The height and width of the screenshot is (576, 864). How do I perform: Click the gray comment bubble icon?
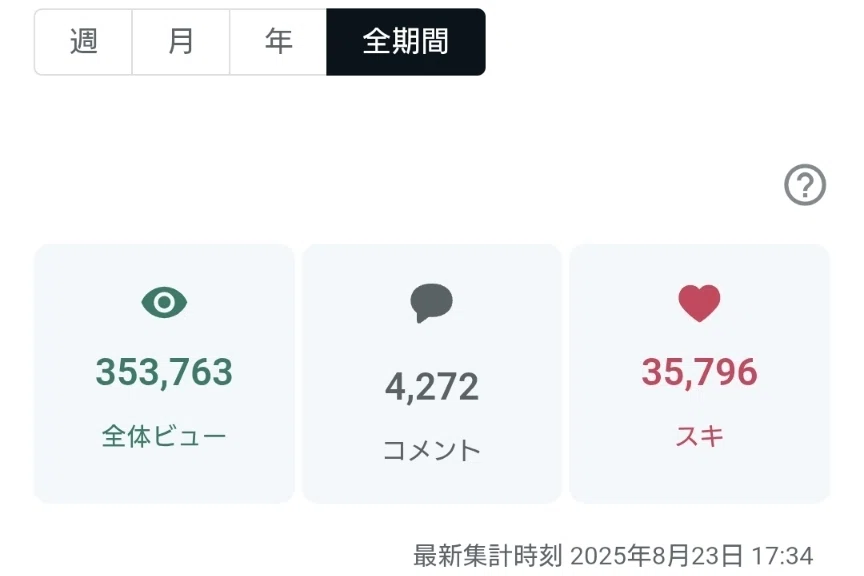coord(431,303)
